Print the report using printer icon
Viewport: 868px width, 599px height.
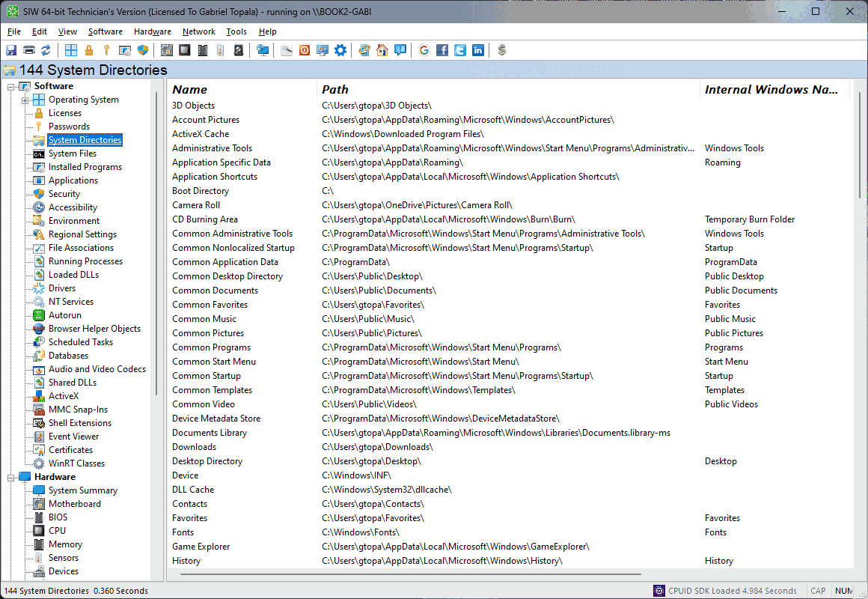[28, 49]
